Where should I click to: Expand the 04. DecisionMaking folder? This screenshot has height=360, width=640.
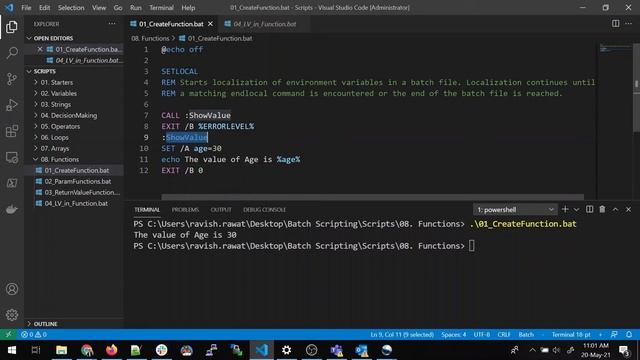69,116
